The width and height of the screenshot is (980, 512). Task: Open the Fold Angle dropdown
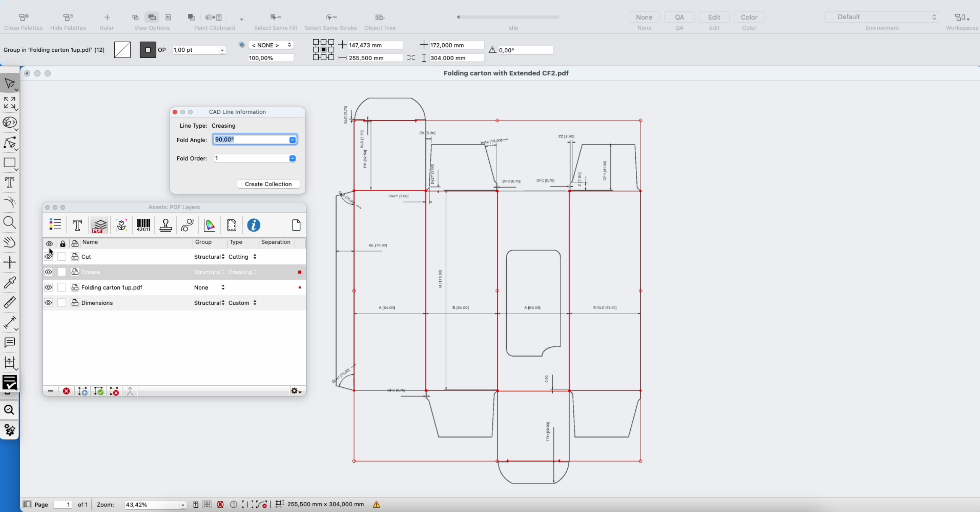point(292,140)
